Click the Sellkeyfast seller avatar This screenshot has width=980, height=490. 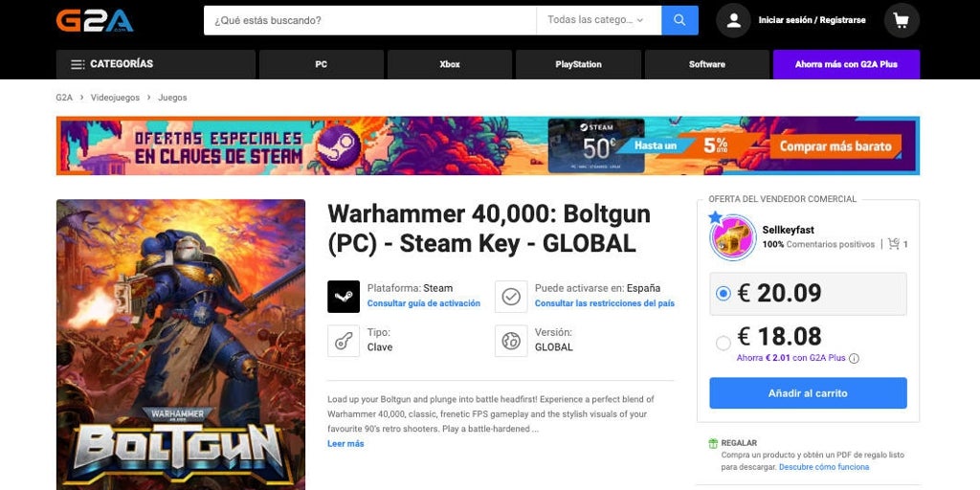732,237
